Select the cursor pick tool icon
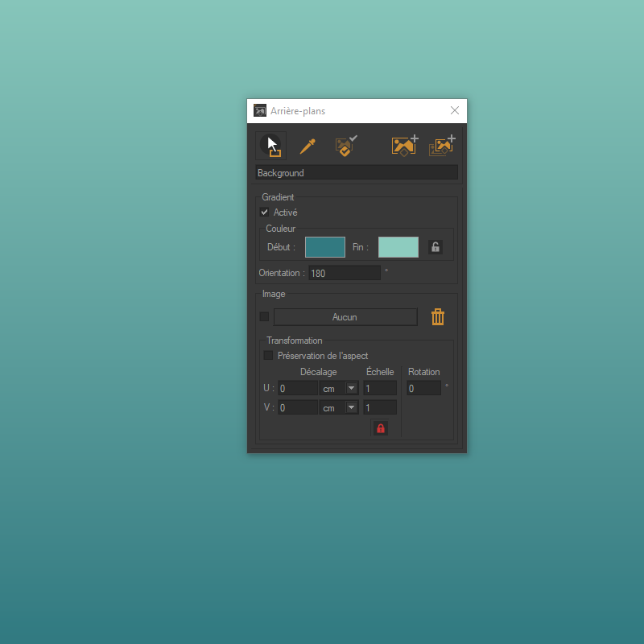Screen dimensions: 644x644 (271, 146)
